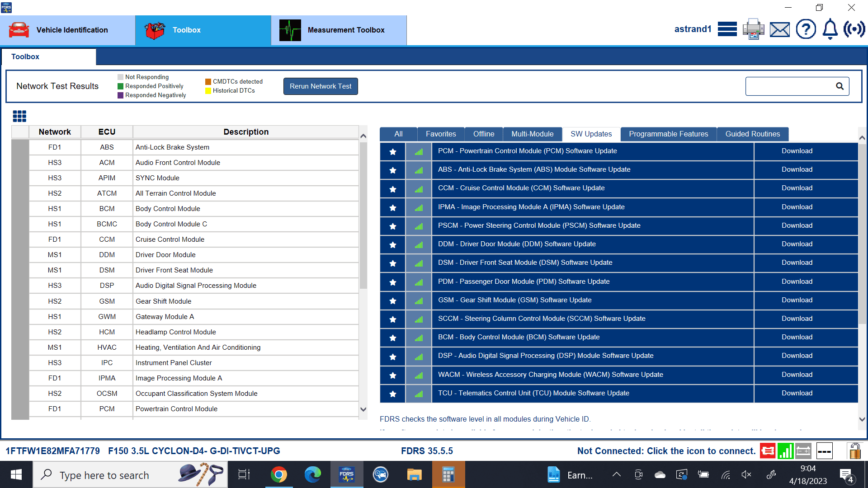
Task: Select APIM SYNC Module row
Action: coord(194,178)
